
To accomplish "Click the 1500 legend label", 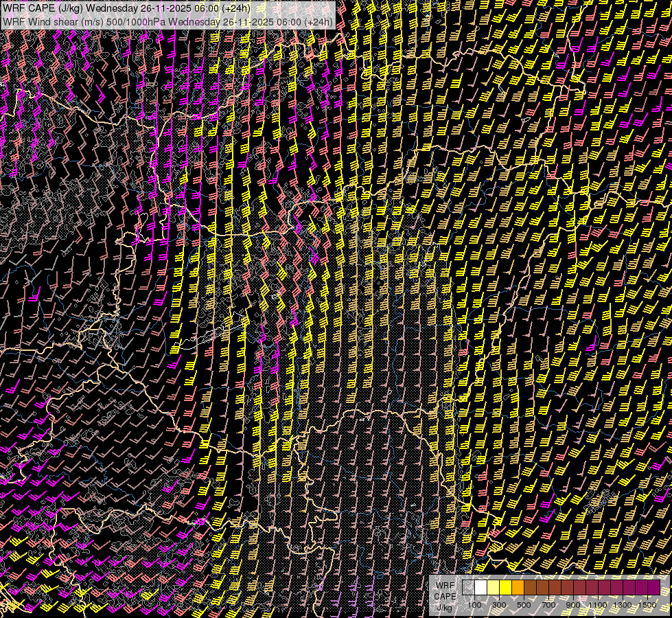I will click(x=647, y=605).
